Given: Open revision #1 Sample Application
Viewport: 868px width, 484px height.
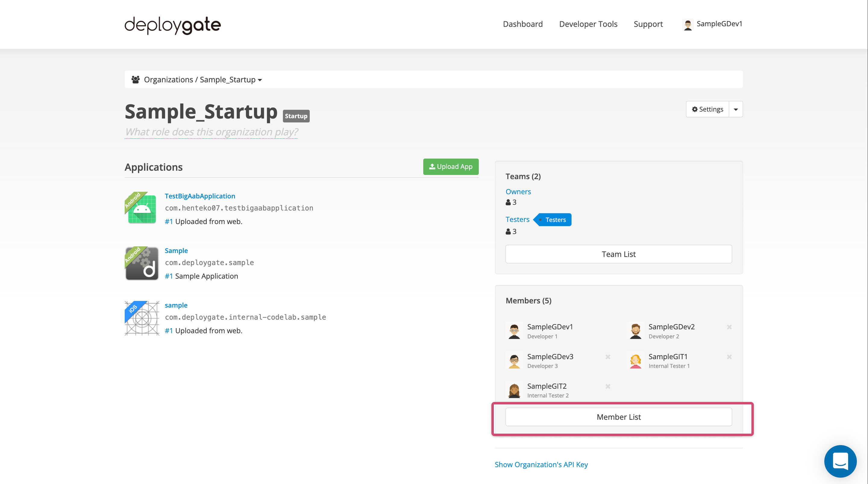Looking at the screenshot, I should click(x=169, y=276).
